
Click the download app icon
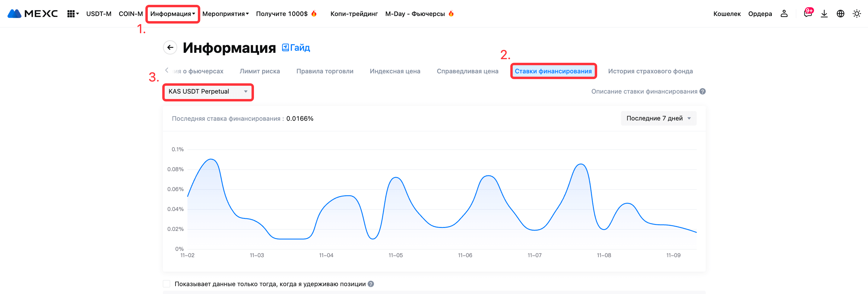[824, 14]
